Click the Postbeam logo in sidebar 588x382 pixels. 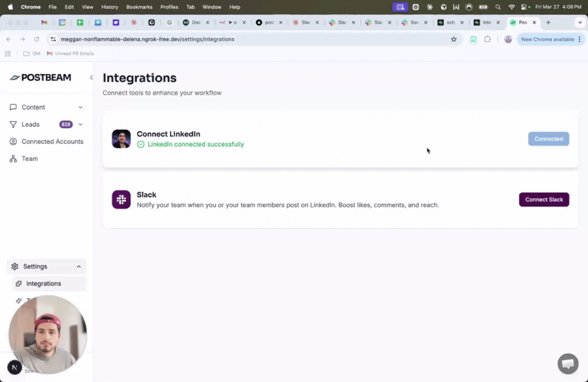coord(40,77)
